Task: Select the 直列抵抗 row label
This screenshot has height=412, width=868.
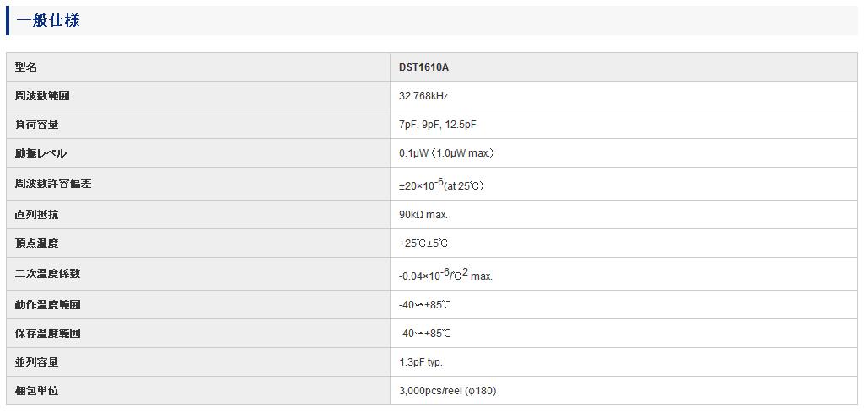Action: (x=36, y=215)
